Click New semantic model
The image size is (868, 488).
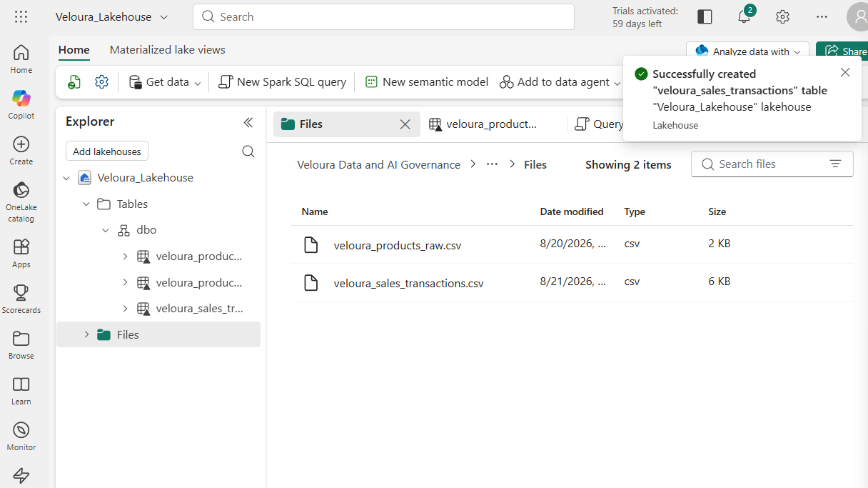[x=427, y=82]
